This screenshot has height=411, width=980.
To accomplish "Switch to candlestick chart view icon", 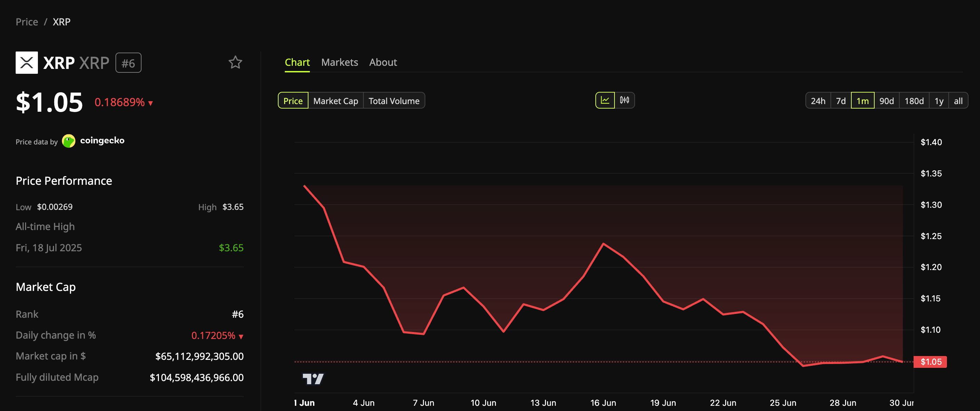I will 624,101.
